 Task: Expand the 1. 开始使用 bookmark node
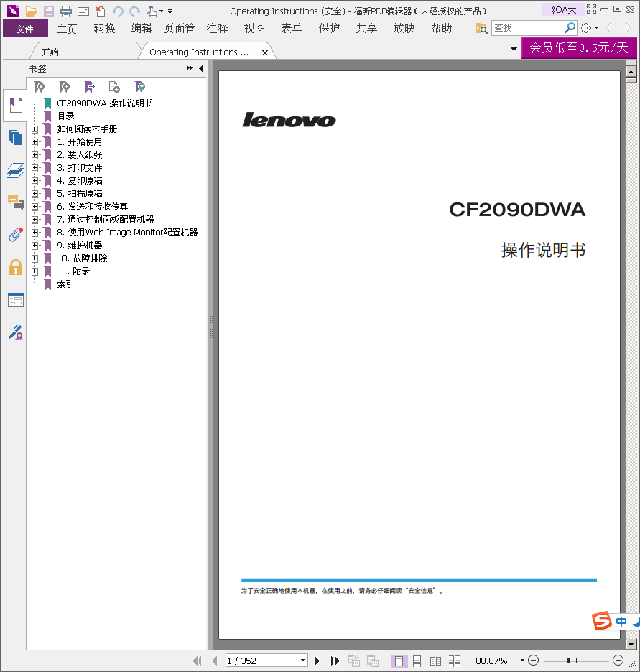click(x=34, y=142)
